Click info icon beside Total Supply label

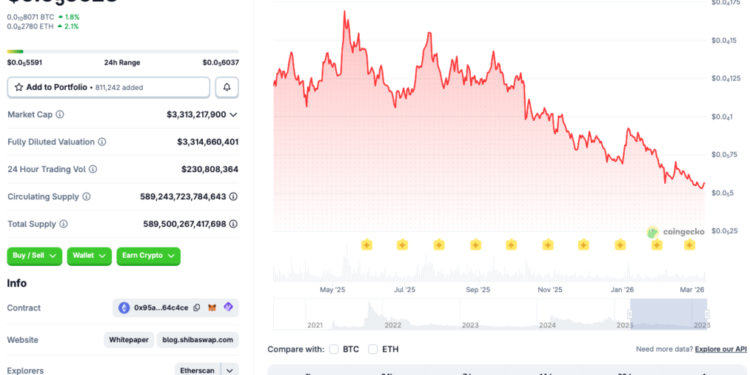click(63, 224)
